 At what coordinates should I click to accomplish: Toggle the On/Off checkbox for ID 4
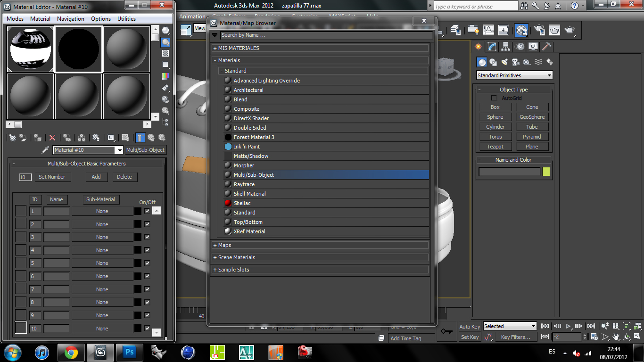pos(147,250)
